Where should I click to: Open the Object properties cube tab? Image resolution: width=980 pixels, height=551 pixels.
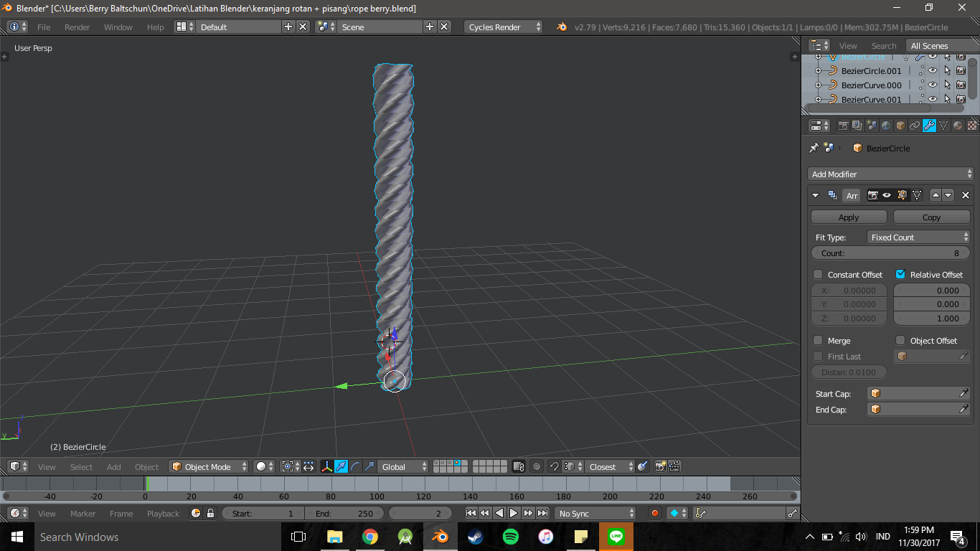pos(900,126)
